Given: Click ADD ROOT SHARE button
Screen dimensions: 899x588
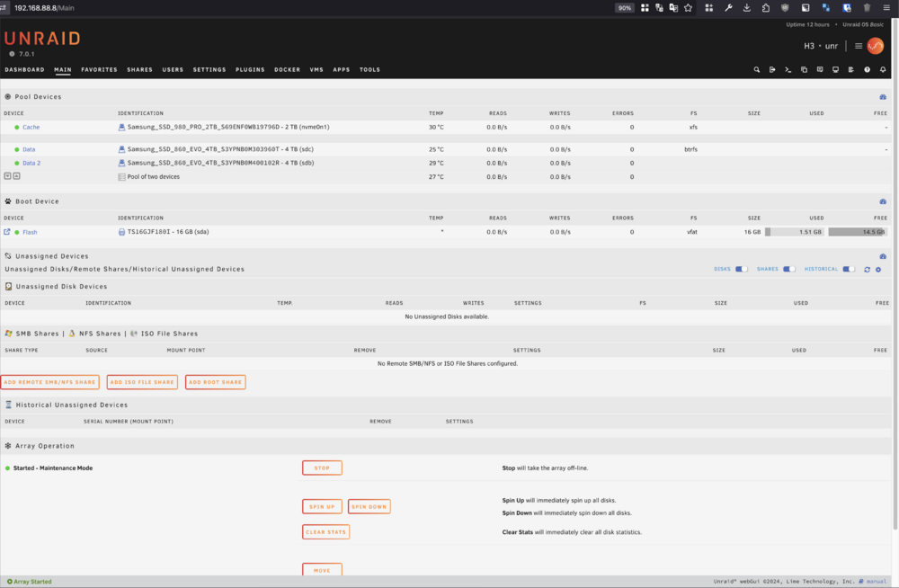Looking at the screenshot, I should 216,382.
